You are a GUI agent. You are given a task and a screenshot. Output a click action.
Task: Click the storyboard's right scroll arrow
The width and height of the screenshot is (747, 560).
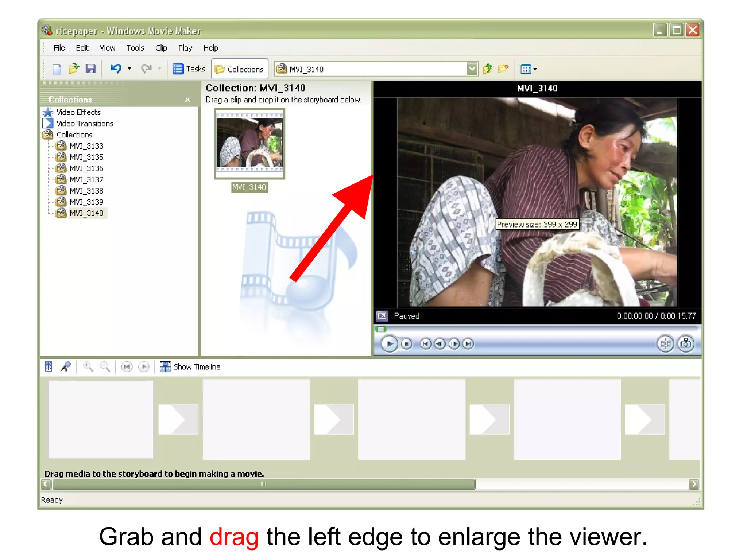(694, 484)
